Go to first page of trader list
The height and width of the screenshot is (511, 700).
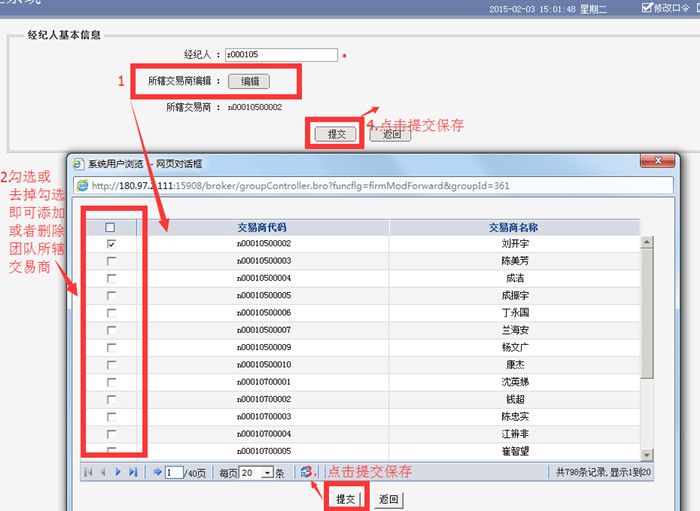click(88, 472)
